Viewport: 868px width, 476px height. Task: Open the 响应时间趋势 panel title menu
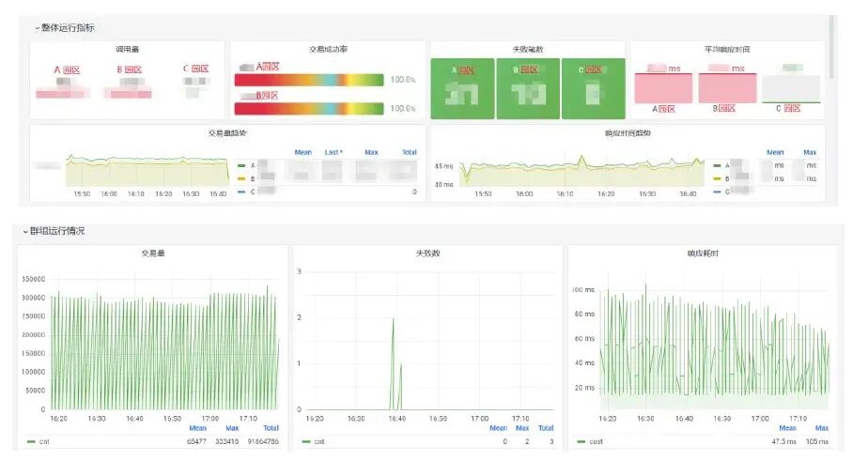tap(628, 132)
